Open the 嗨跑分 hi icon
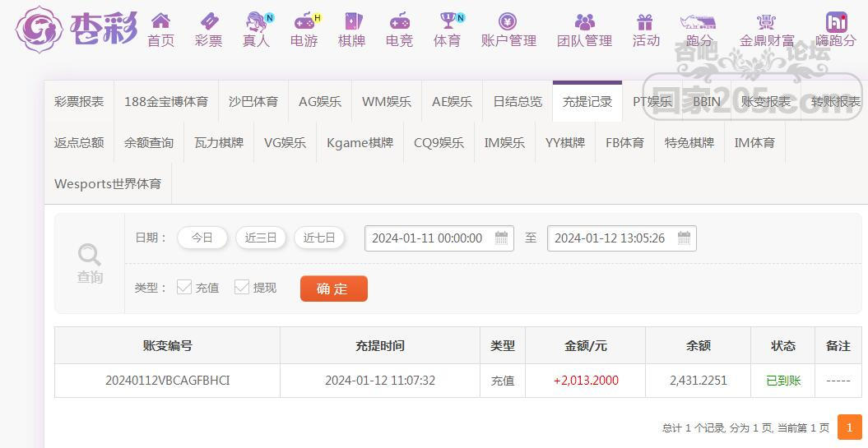The image size is (868, 448). click(837, 21)
